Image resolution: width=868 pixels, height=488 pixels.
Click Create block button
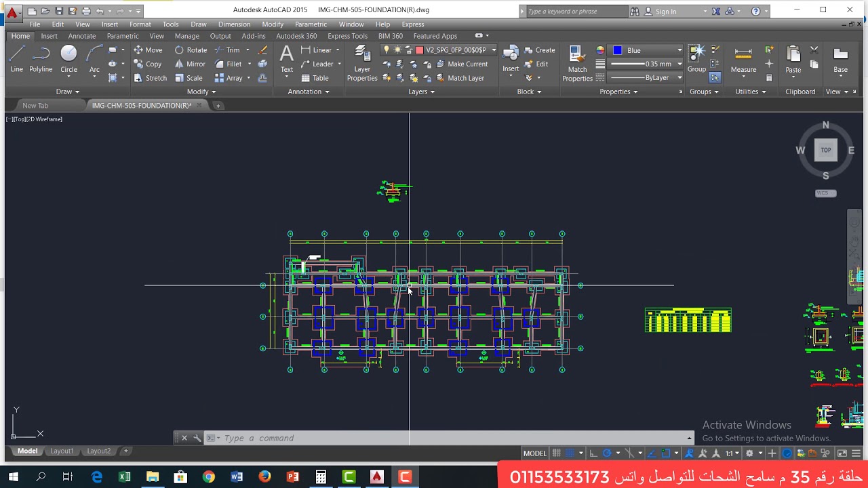click(x=539, y=50)
